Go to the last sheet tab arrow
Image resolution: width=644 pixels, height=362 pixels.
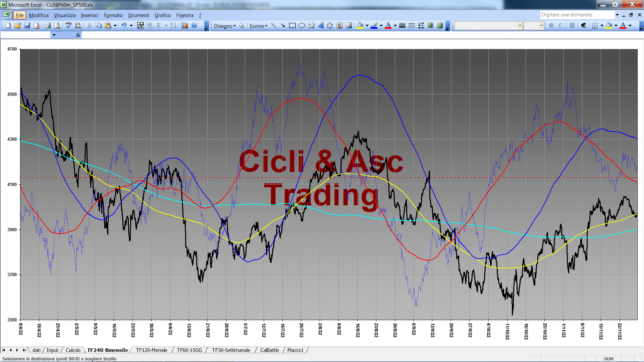[x=24, y=350]
